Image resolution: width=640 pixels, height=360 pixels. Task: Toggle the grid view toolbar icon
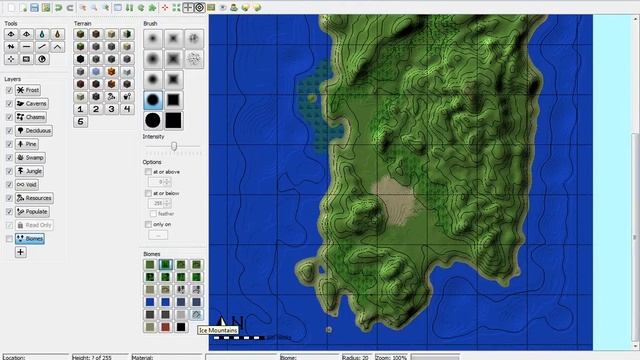pos(188,7)
